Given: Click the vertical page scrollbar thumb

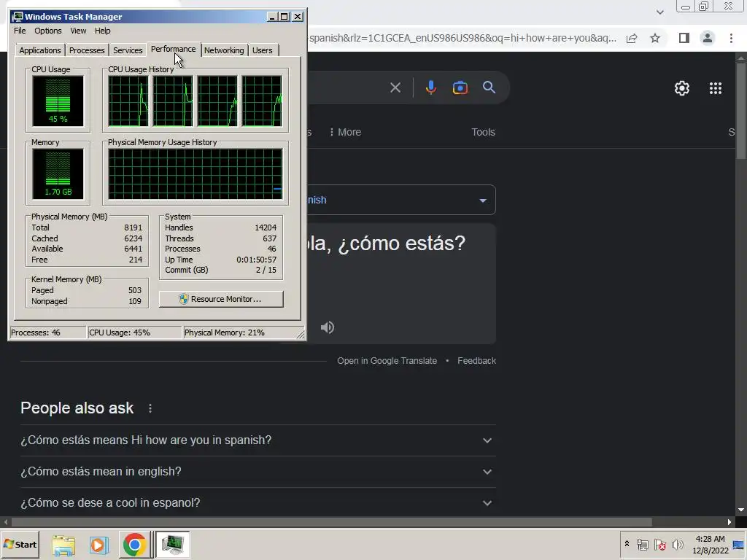Looking at the screenshot, I should pos(741,111).
